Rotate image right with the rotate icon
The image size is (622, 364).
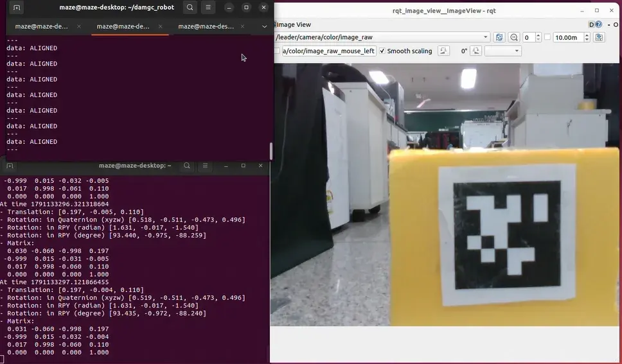tap(475, 51)
